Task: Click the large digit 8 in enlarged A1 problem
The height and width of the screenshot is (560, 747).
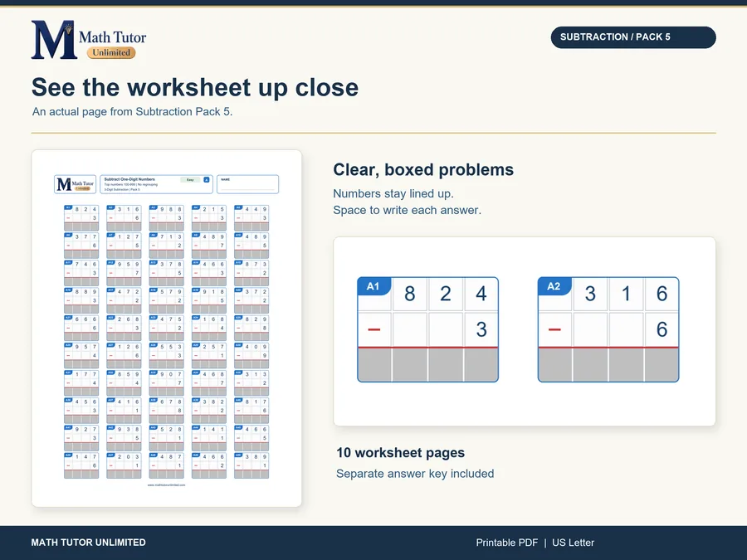Action: (x=410, y=294)
